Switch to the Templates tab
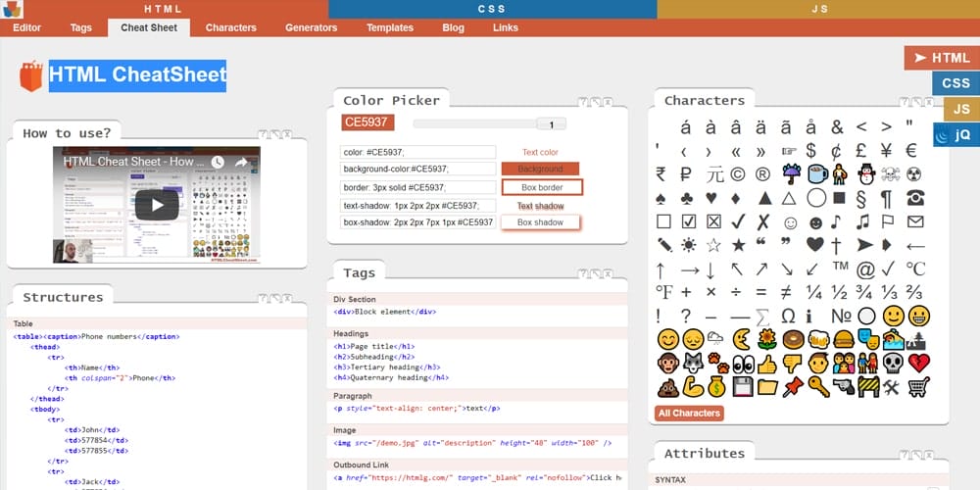 pos(390,27)
